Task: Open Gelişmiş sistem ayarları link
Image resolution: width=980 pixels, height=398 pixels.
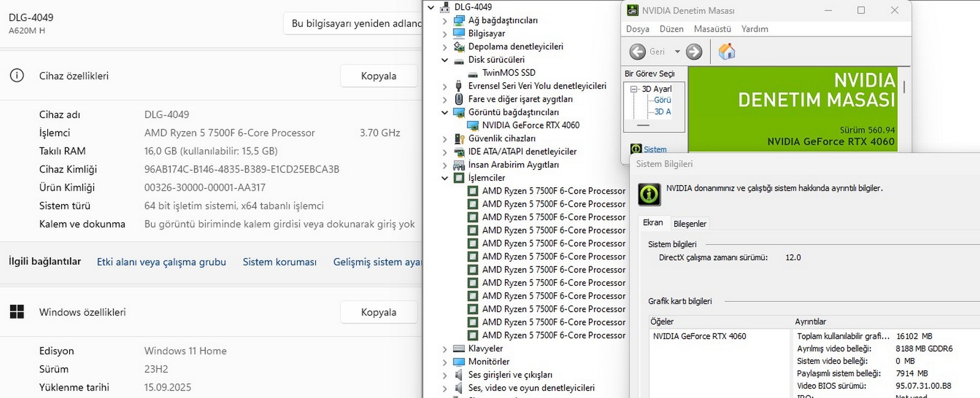Action: point(377,262)
